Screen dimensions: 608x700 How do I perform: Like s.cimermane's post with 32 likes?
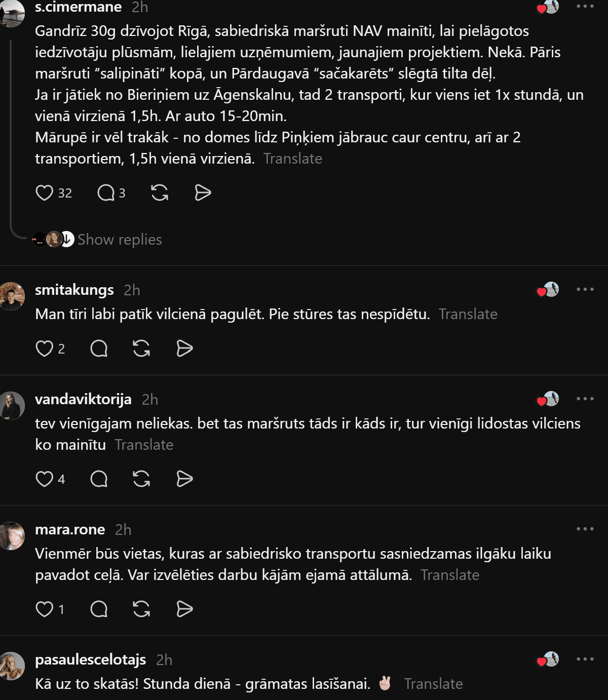[45, 193]
